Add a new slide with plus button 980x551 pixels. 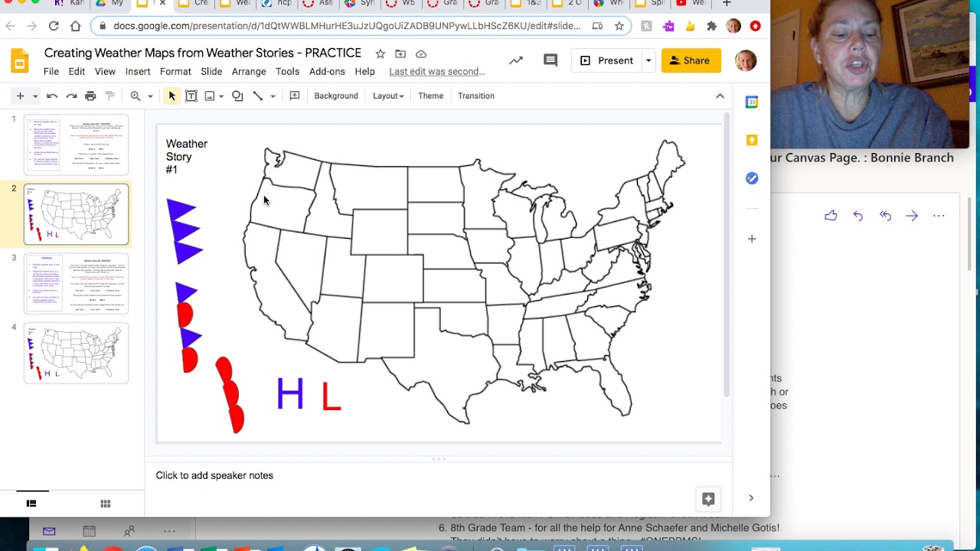pyautogui.click(x=21, y=96)
